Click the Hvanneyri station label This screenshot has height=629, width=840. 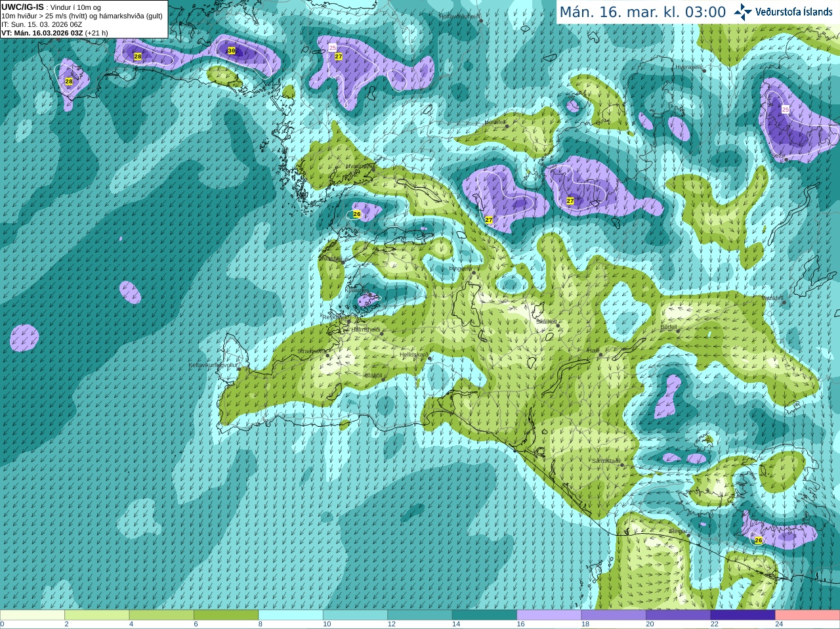tap(360, 166)
